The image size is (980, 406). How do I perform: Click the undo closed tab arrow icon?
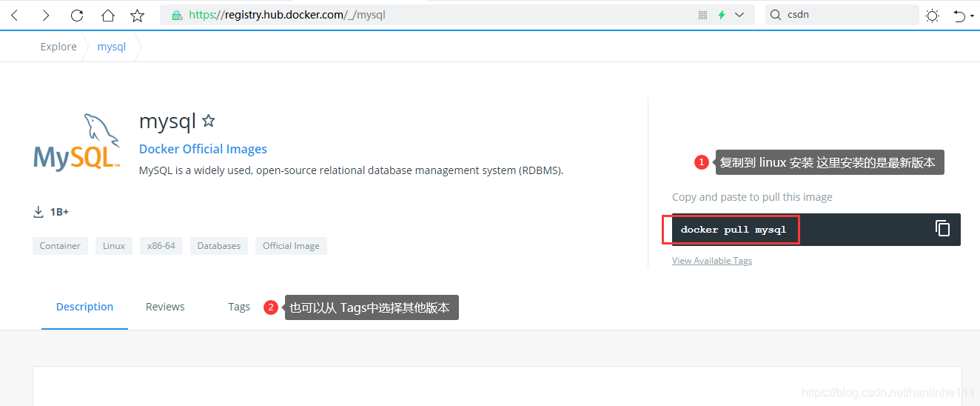pos(959,16)
